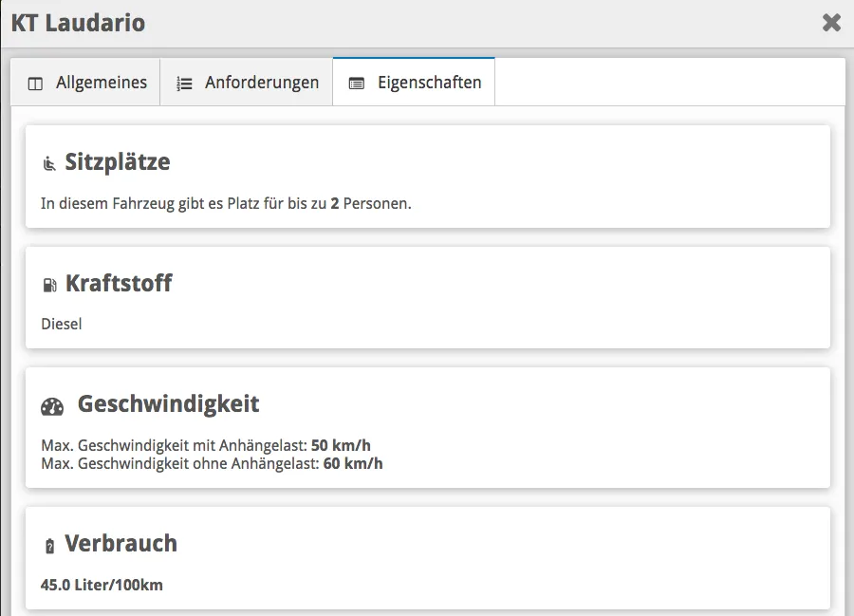Click the icon on the Eigenschaften tab
854x616 pixels.
357,84
